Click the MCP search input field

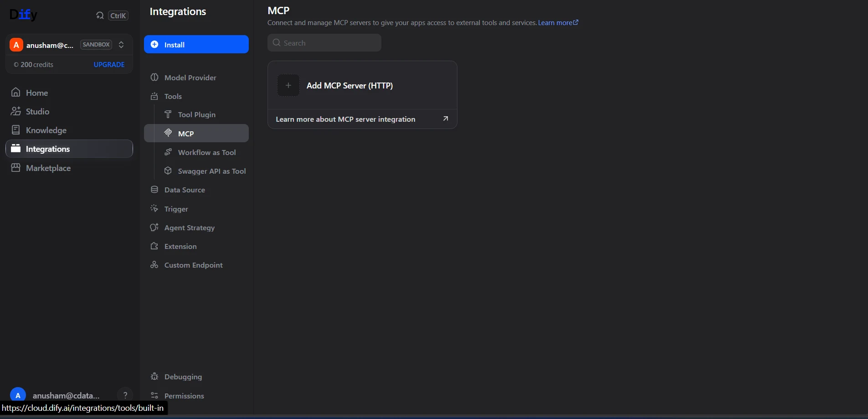(324, 43)
